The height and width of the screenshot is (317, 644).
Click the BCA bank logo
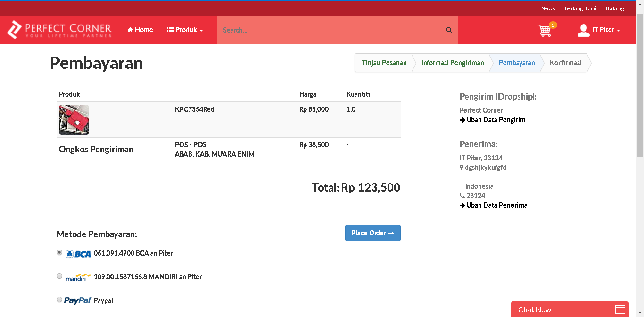[78, 254]
